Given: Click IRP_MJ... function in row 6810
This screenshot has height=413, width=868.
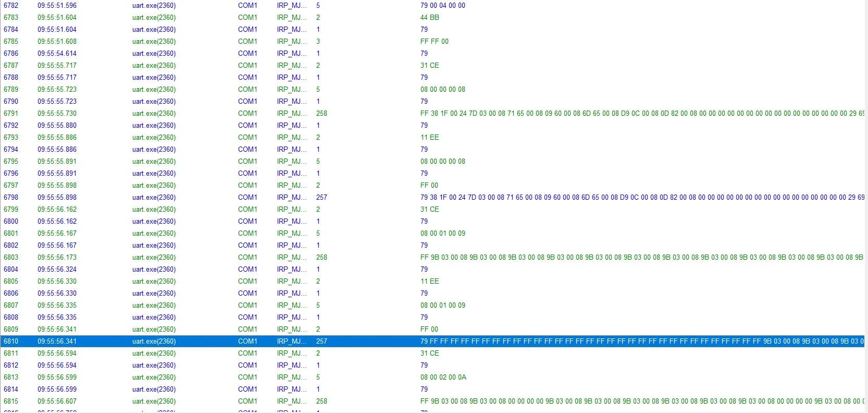Looking at the screenshot, I should [x=292, y=342].
